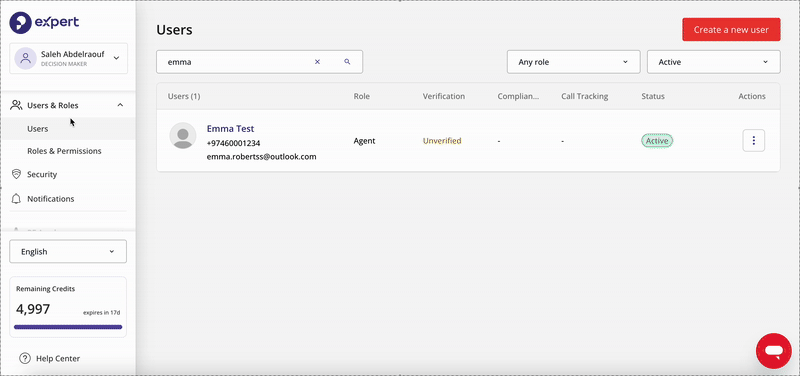
Task: Click the Role column header
Action: (x=362, y=96)
